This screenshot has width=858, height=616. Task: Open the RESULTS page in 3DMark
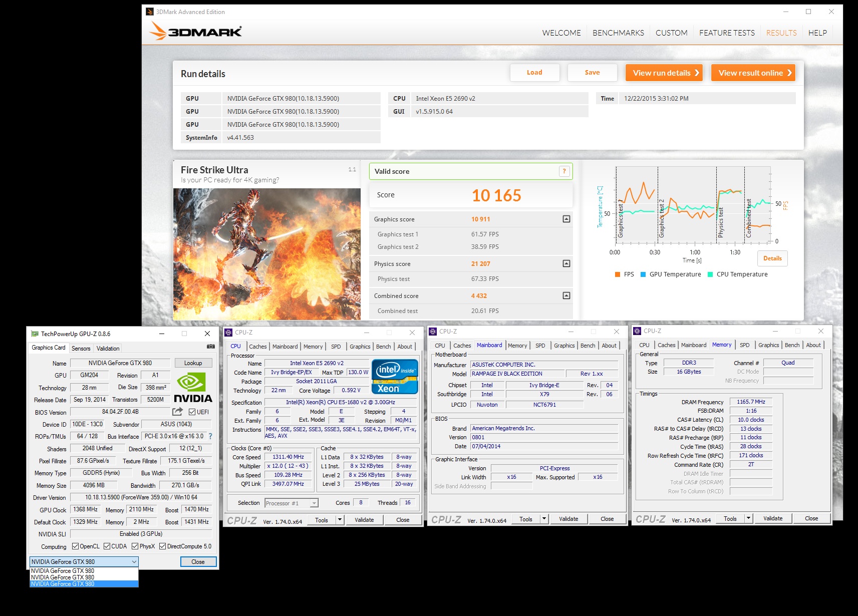[x=781, y=33]
